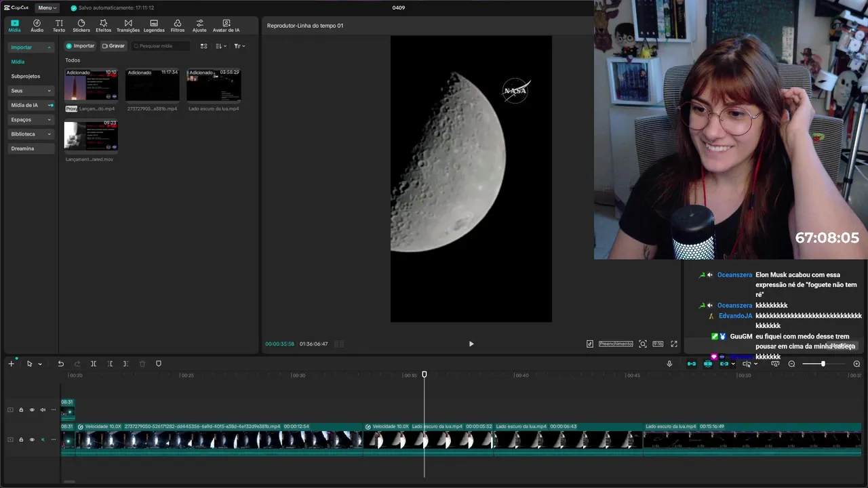Play the preview in the player
The height and width of the screenshot is (488, 868).
tap(471, 344)
